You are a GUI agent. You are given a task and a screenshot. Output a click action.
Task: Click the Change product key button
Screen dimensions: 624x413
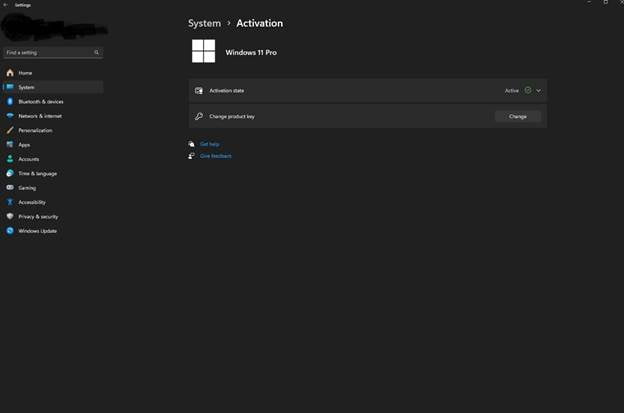tap(517, 117)
